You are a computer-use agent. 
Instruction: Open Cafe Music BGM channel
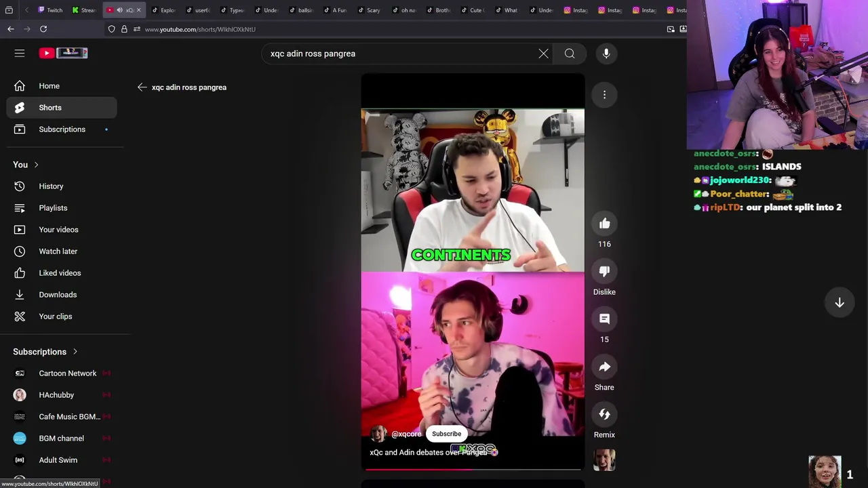(62, 417)
